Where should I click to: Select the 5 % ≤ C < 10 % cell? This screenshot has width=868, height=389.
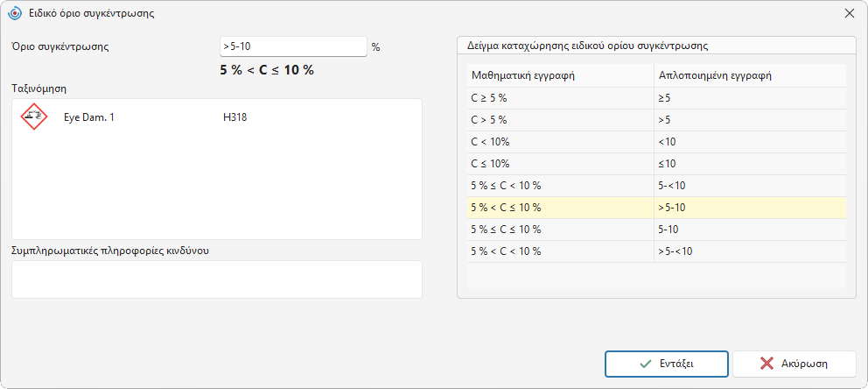pyautogui.click(x=560, y=186)
